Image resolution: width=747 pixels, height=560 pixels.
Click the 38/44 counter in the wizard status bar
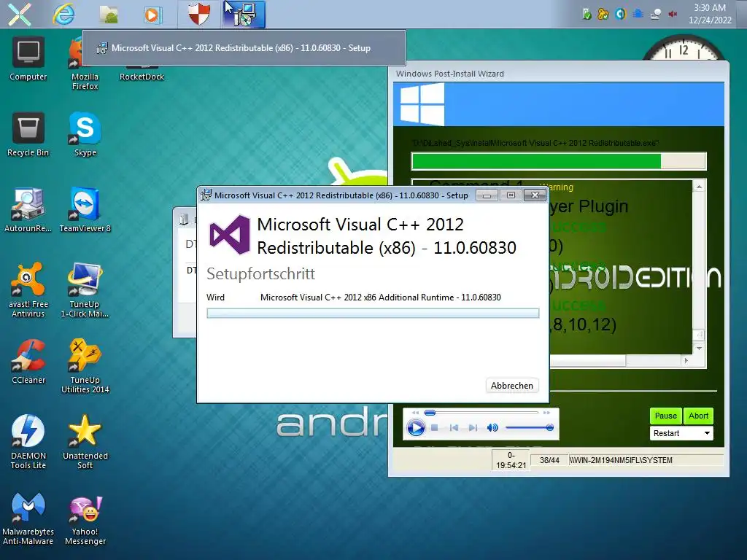(549, 461)
